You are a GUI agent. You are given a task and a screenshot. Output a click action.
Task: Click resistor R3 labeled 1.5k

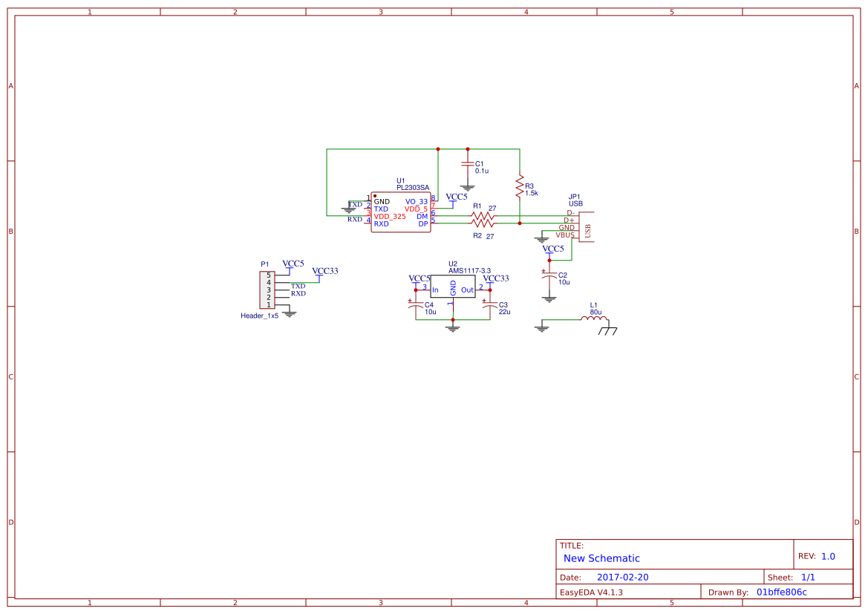[520, 187]
